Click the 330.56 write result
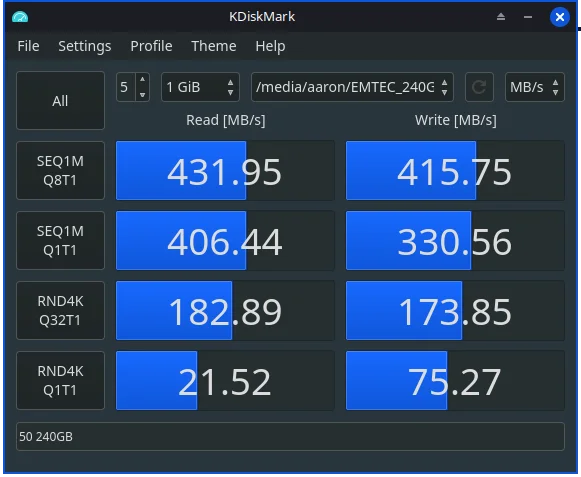Image resolution: width=581 pixels, height=477 pixels. (x=455, y=241)
